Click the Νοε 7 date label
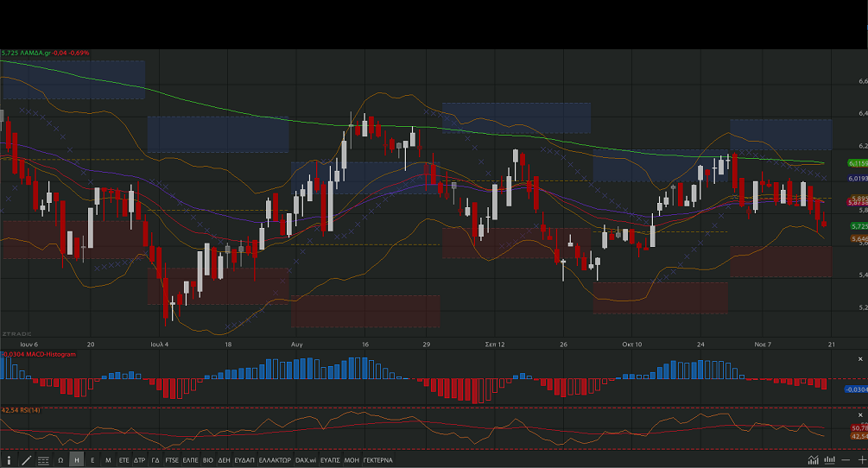 point(763,344)
